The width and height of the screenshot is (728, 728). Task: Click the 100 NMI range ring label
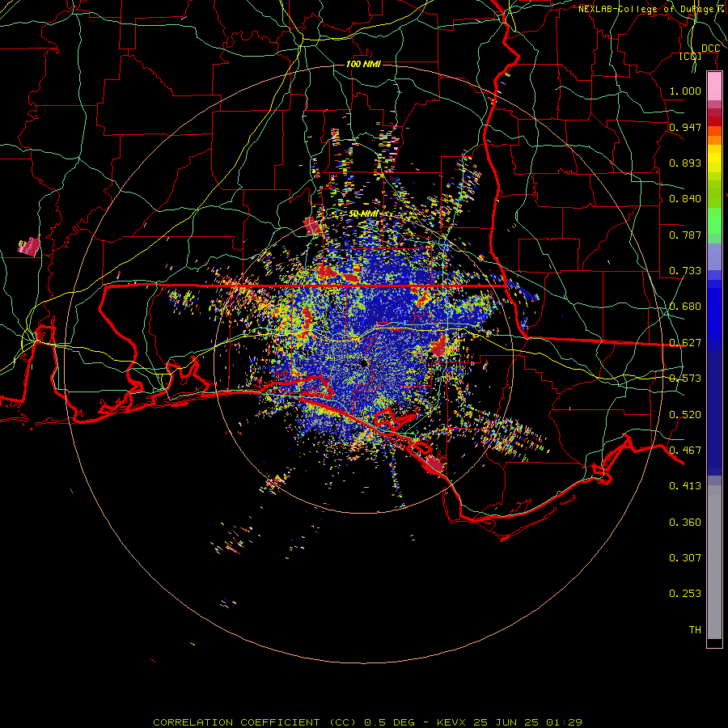pos(363,64)
